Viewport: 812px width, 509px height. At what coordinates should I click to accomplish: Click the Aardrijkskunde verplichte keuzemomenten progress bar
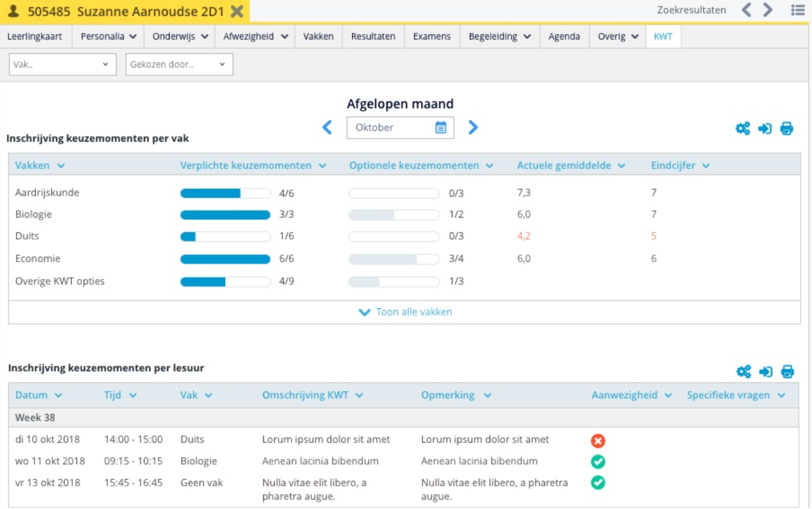pyautogui.click(x=225, y=194)
